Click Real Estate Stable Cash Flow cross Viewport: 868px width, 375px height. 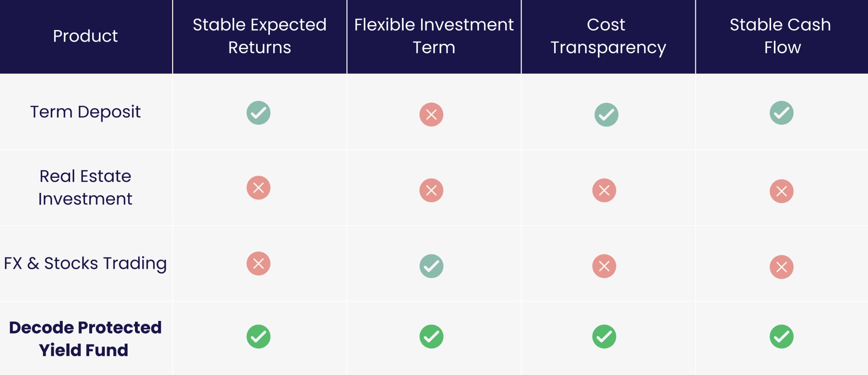tap(781, 191)
